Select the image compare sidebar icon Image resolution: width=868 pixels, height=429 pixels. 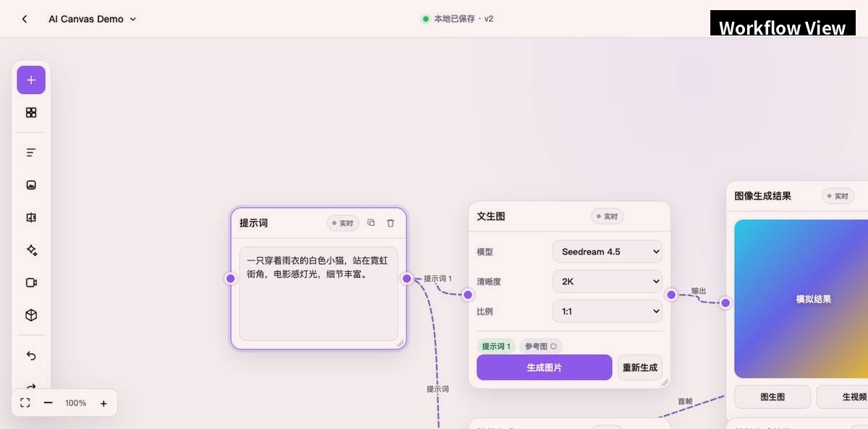[31, 218]
